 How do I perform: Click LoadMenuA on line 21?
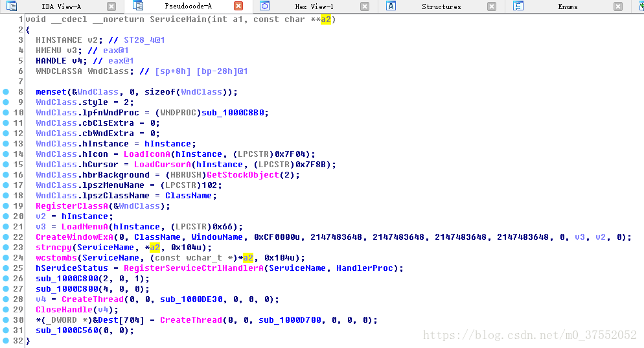pyautogui.click(x=85, y=226)
